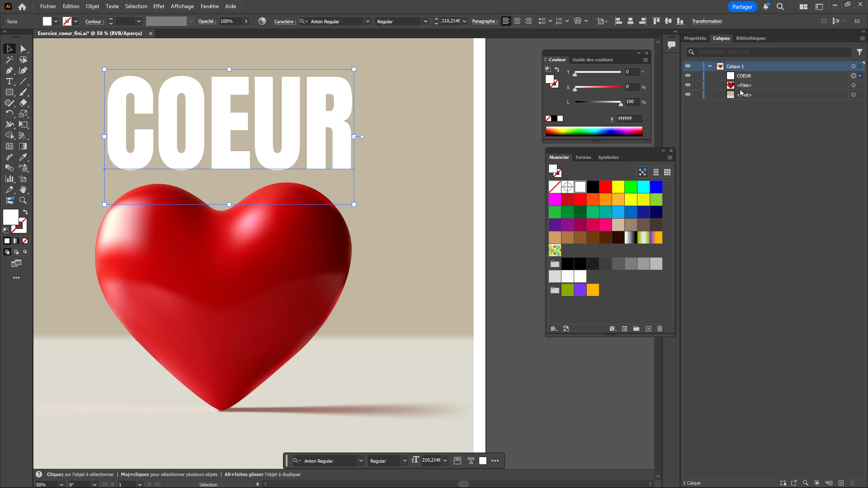Select the Scale tool

pyautogui.click(x=23, y=113)
